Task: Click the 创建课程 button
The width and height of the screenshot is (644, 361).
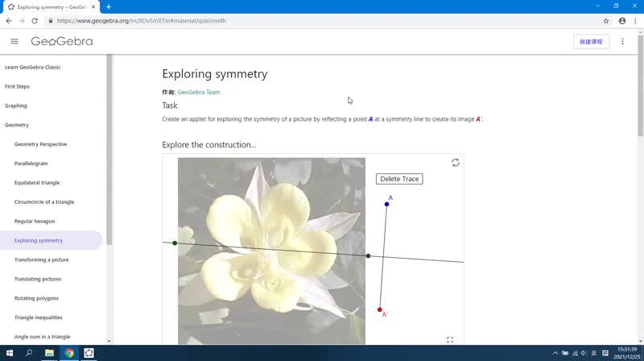Action: click(x=591, y=42)
